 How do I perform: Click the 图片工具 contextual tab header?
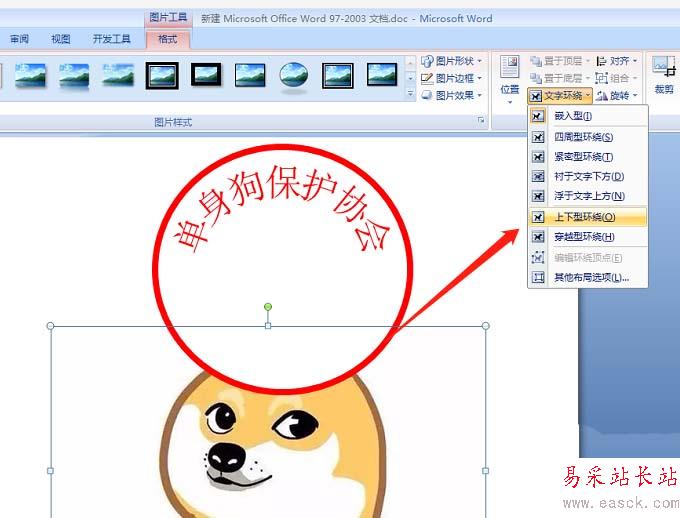pyautogui.click(x=168, y=17)
